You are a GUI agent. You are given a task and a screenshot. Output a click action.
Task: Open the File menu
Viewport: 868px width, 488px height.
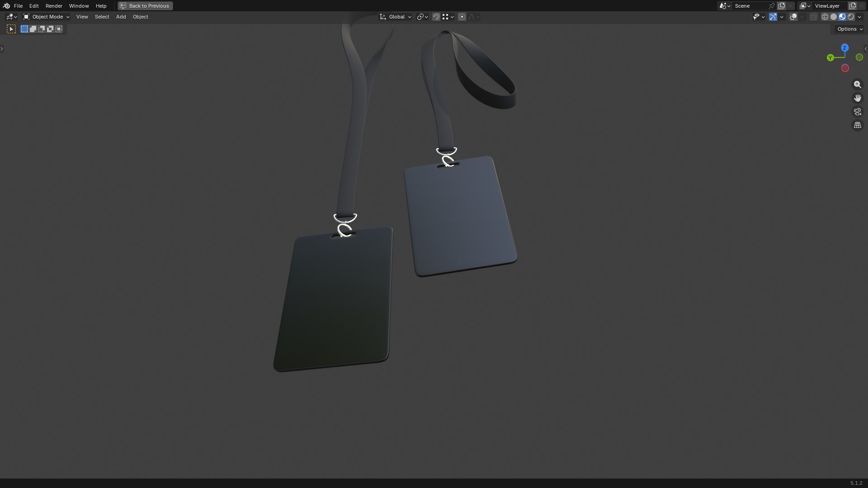point(18,6)
